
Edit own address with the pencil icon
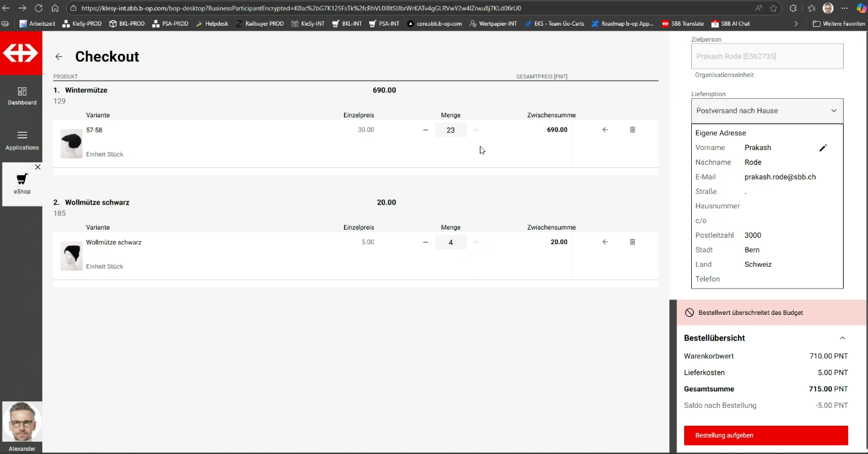(x=823, y=148)
